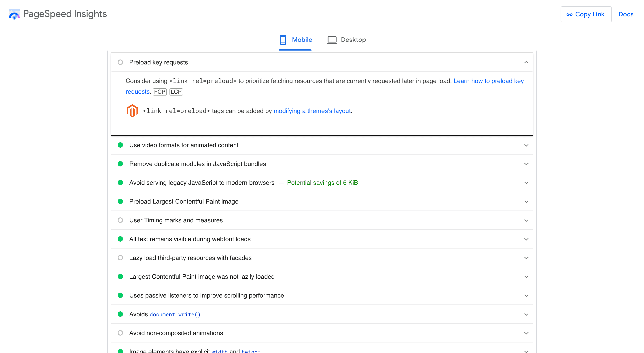
Task: Click the FCP badge in the preload description
Action: (x=159, y=92)
